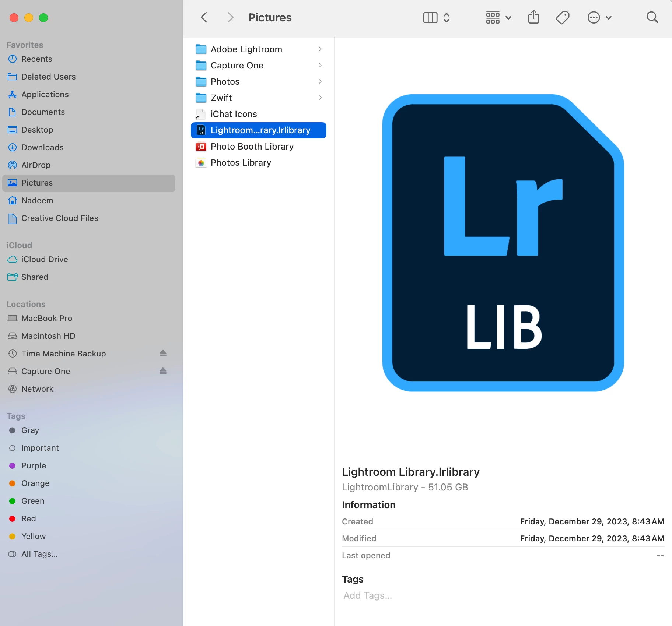This screenshot has width=672, height=626.
Task: Open the Deleted Users folder
Action: 88,77
